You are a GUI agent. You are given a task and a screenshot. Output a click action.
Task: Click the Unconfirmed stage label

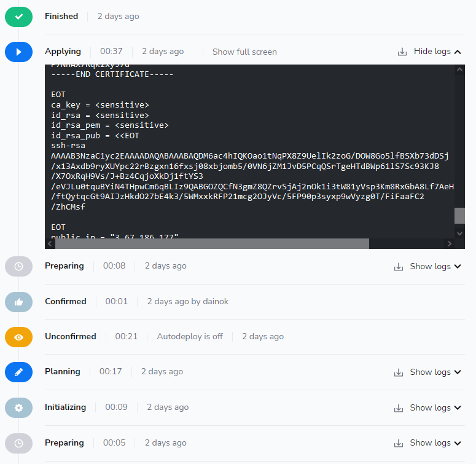tap(71, 336)
